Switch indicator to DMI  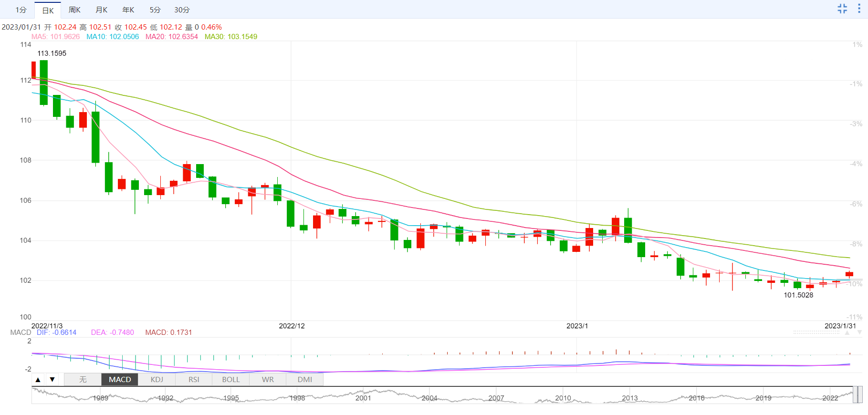[305, 380]
